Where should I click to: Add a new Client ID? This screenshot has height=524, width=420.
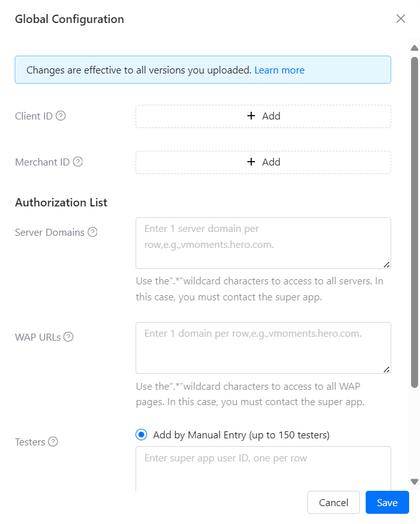[x=263, y=116]
